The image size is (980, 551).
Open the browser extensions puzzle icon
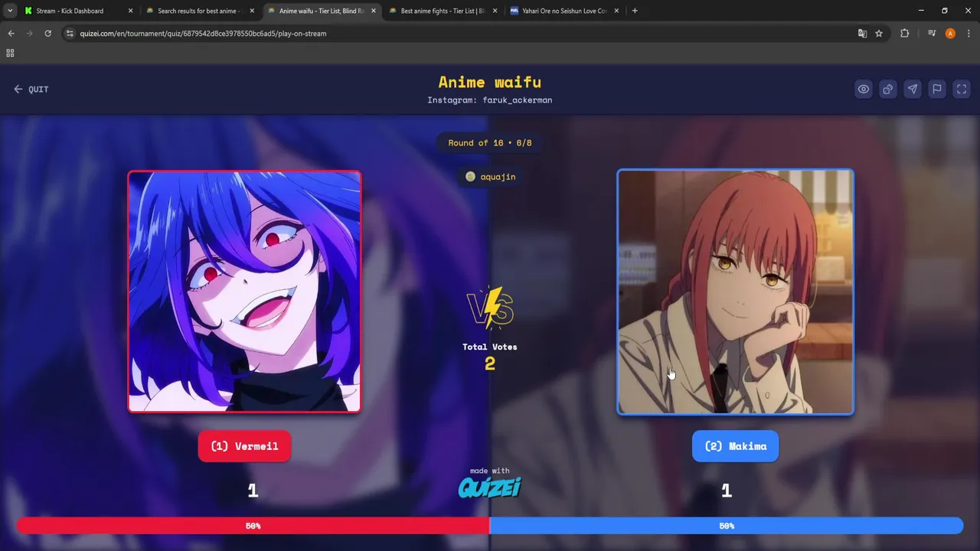coord(904,34)
